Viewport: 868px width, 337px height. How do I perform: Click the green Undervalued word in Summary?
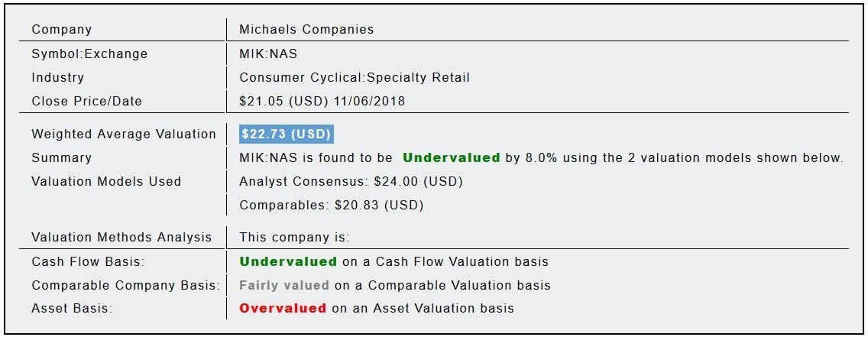coord(451,158)
